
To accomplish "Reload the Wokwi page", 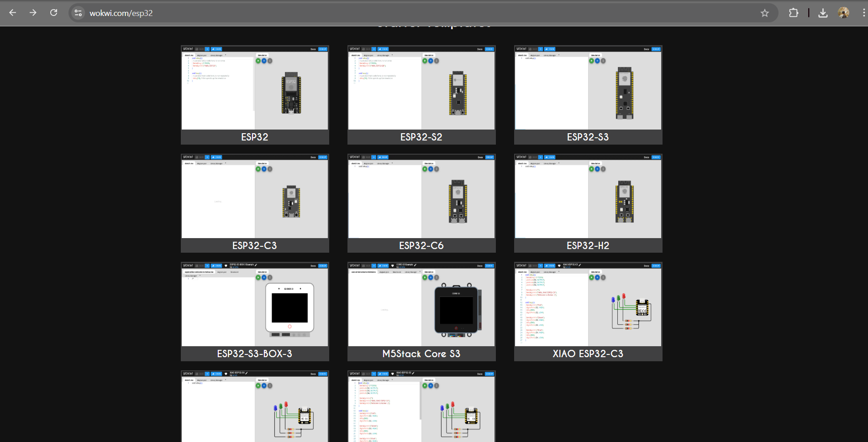I will pyautogui.click(x=53, y=13).
